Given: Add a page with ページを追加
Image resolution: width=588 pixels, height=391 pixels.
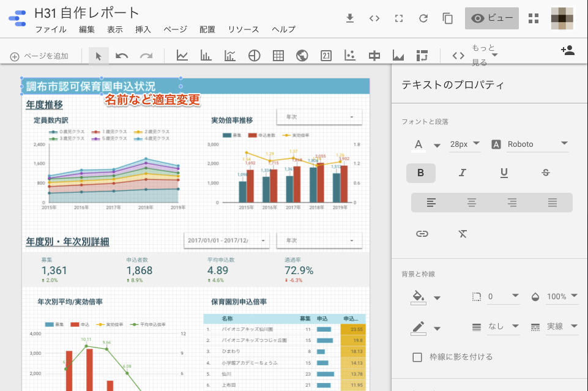Looking at the screenshot, I should pos(39,56).
